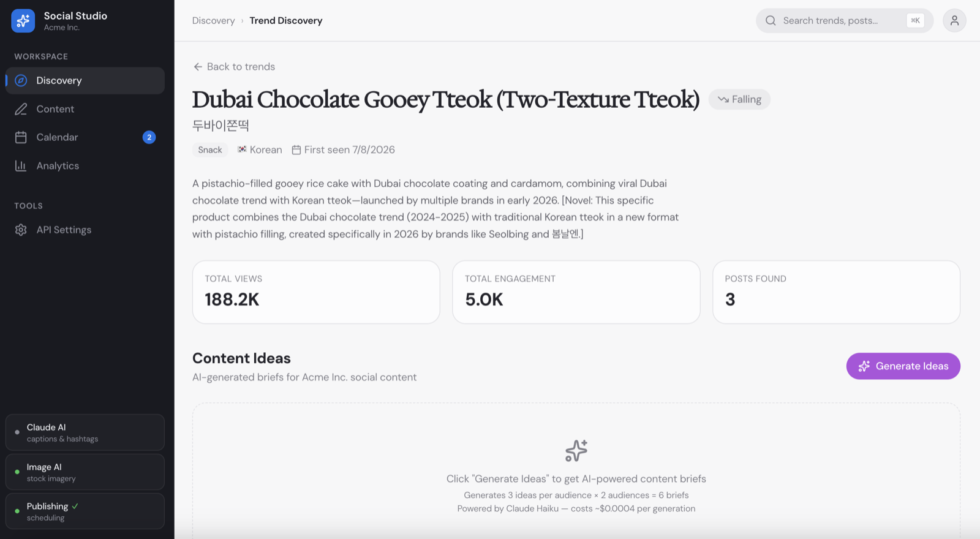Select the Falling trend status badge
Screen dimensions: 980x539
739,99
